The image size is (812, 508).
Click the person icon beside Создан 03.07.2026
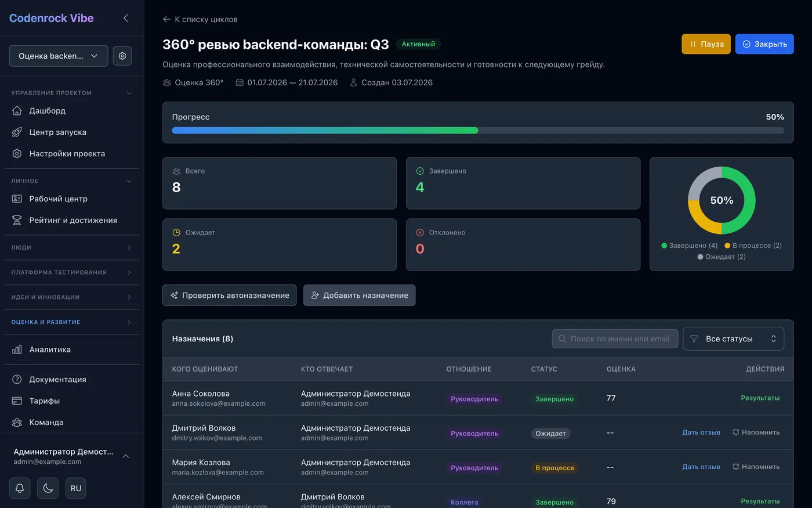[x=353, y=82]
